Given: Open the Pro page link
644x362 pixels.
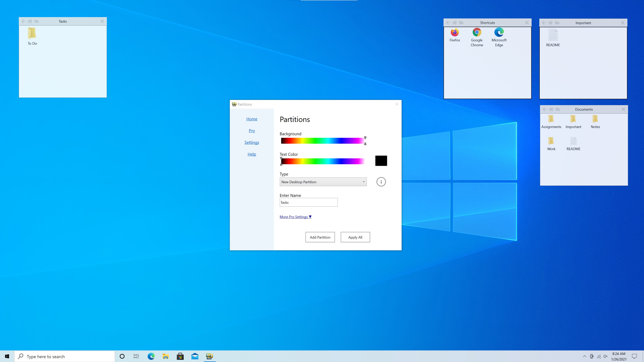Looking at the screenshot, I should click(x=251, y=131).
